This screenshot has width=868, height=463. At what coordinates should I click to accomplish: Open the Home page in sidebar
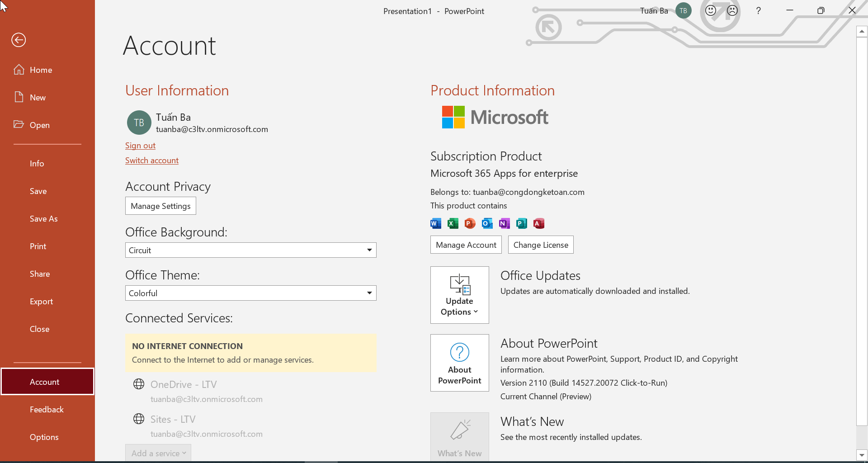(47, 70)
